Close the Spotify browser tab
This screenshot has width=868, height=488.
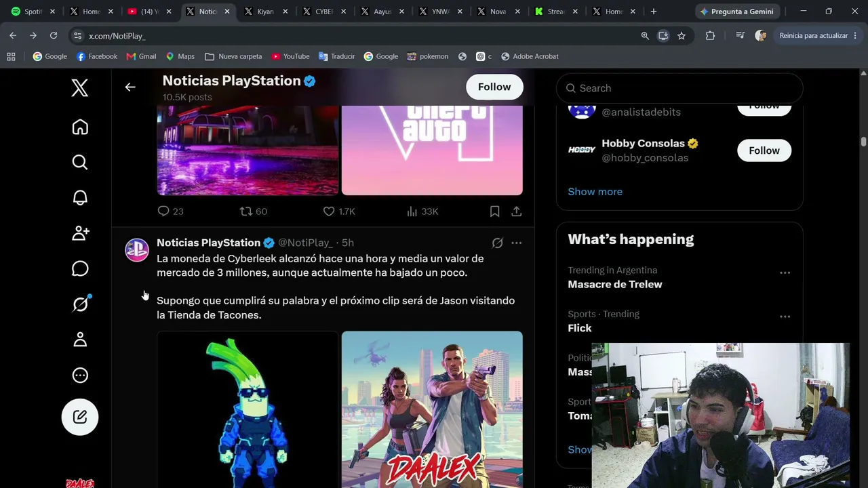pos(52,12)
